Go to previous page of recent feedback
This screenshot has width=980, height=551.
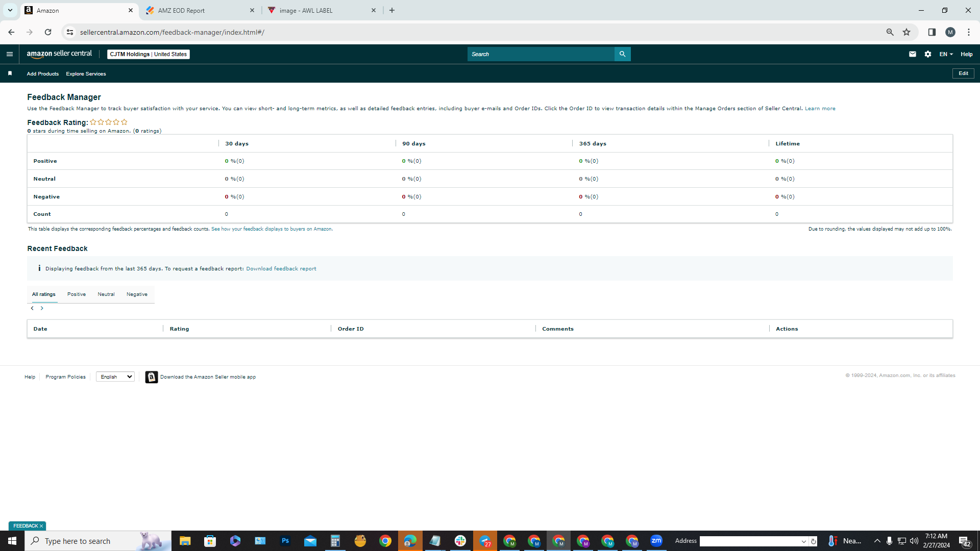(32, 308)
